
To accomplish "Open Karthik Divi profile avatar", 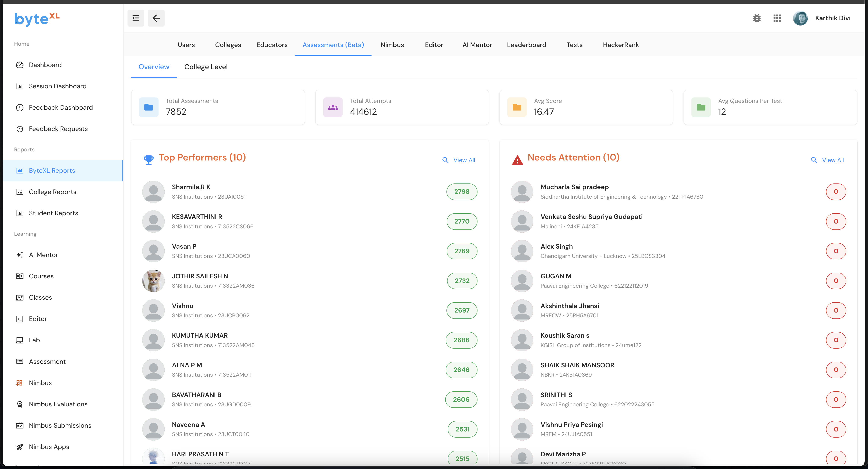I will click(x=800, y=18).
